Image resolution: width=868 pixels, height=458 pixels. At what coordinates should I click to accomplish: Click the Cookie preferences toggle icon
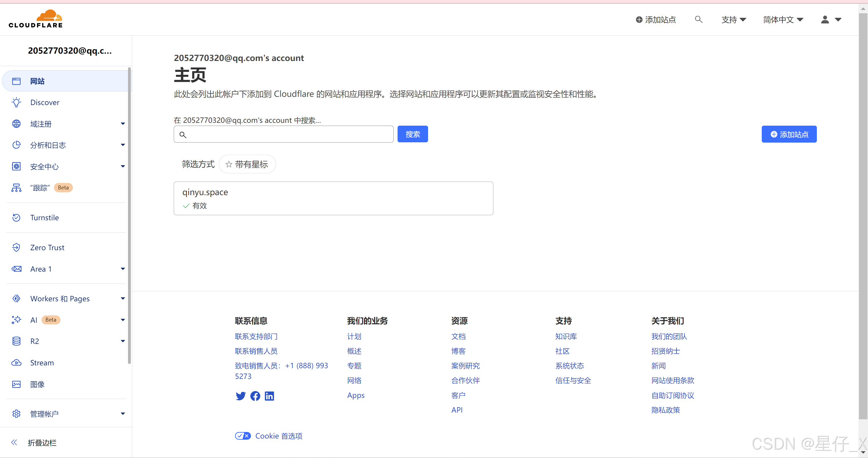pyautogui.click(x=243, y=436)
